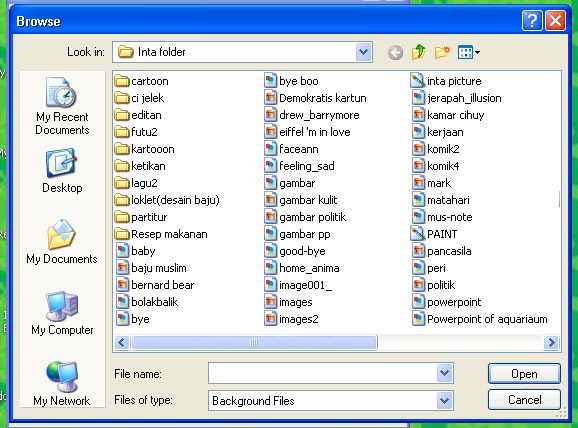Select file named images2
578x428 pixels.
pyautogui.click(x=291, y=319)
